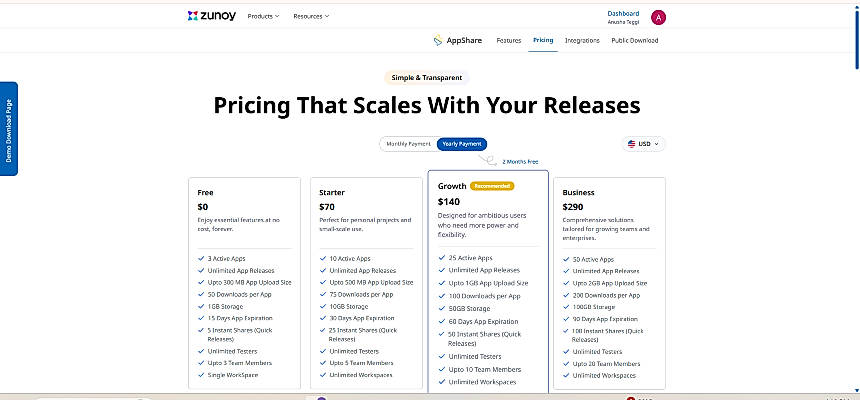This screenshot has height=400, width=860.
Task: Click '60 Days App Expiration' feature
Action: pyautogui.click(x=483, y=322)
